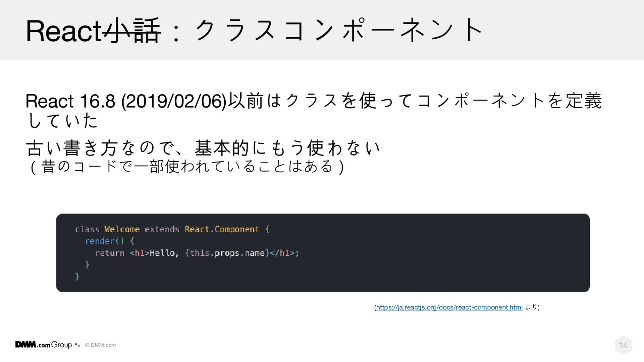
Task: Click the '© DMM.com' copyright text
Action: (x=100, y=345)
